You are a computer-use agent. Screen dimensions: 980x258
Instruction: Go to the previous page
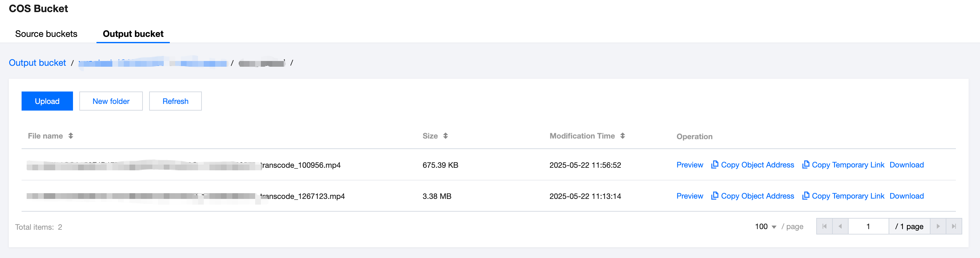tap(840, 226)
